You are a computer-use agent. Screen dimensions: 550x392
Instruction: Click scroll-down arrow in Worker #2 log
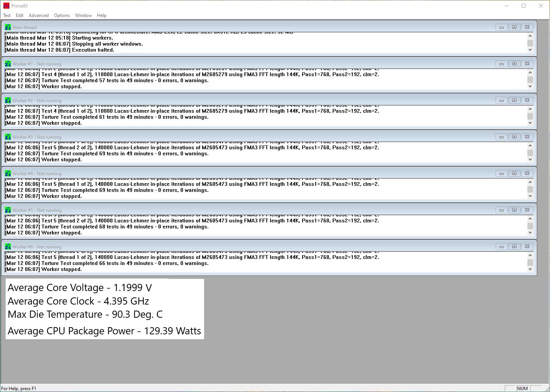pyautogui.click(x=530, y=123)
